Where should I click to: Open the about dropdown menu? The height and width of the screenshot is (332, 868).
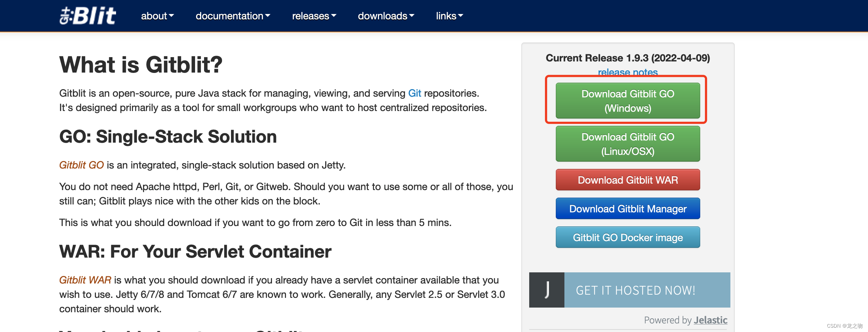pos(157,16)
